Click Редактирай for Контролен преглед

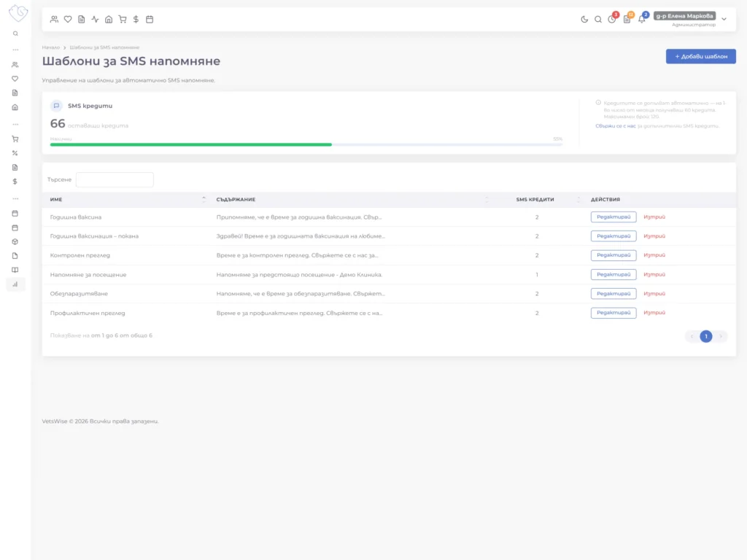pyautogui.click(x=614, y=255)
